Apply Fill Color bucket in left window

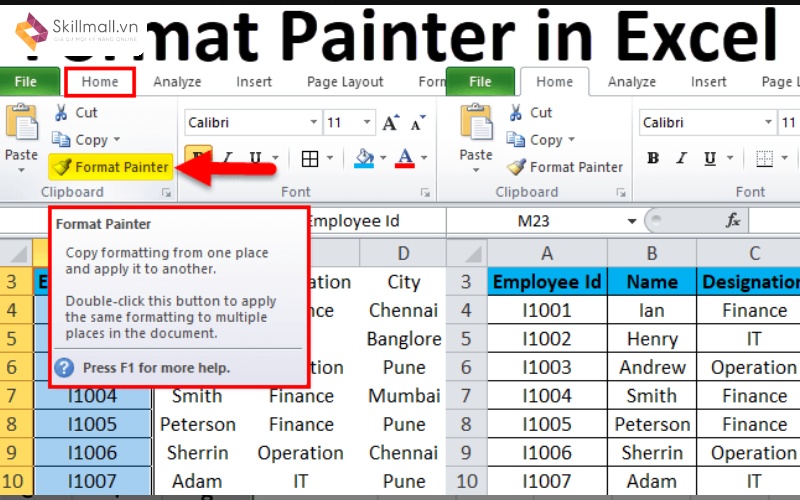(364, 159)
